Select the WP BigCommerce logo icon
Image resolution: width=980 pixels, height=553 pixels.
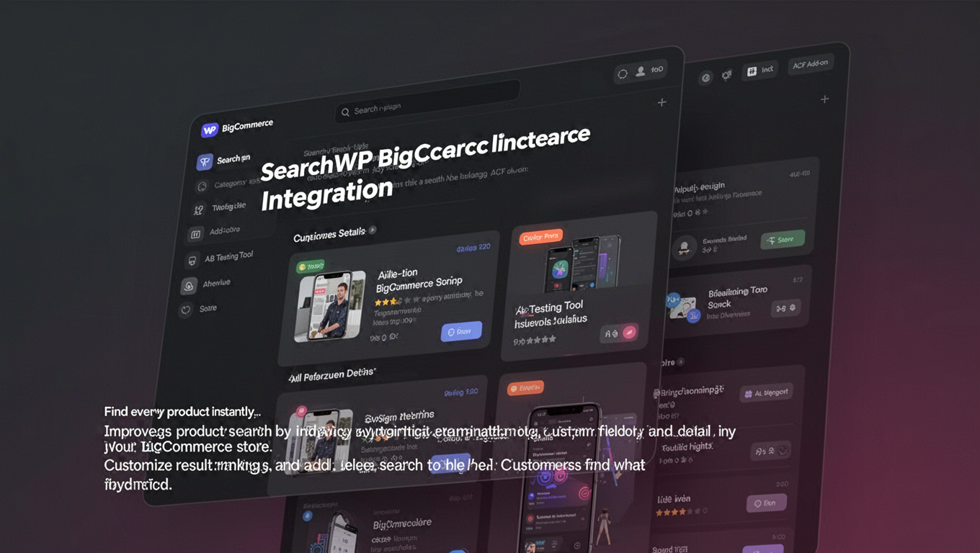click(x=209, y=129)
